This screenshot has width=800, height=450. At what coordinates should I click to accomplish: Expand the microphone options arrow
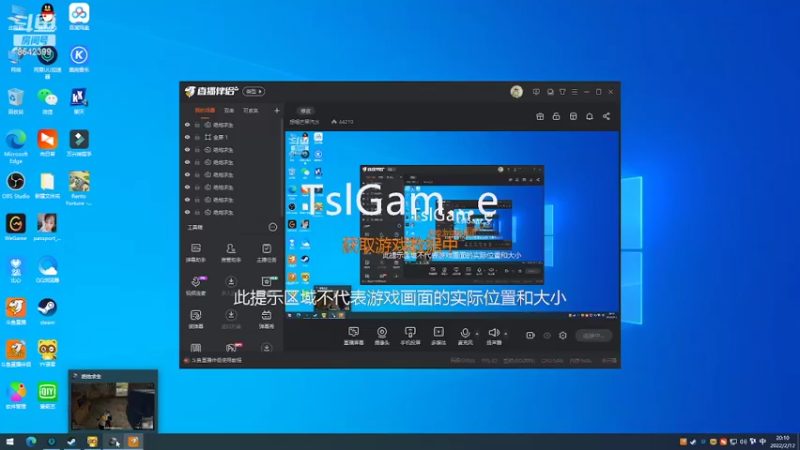pos(477,334)
